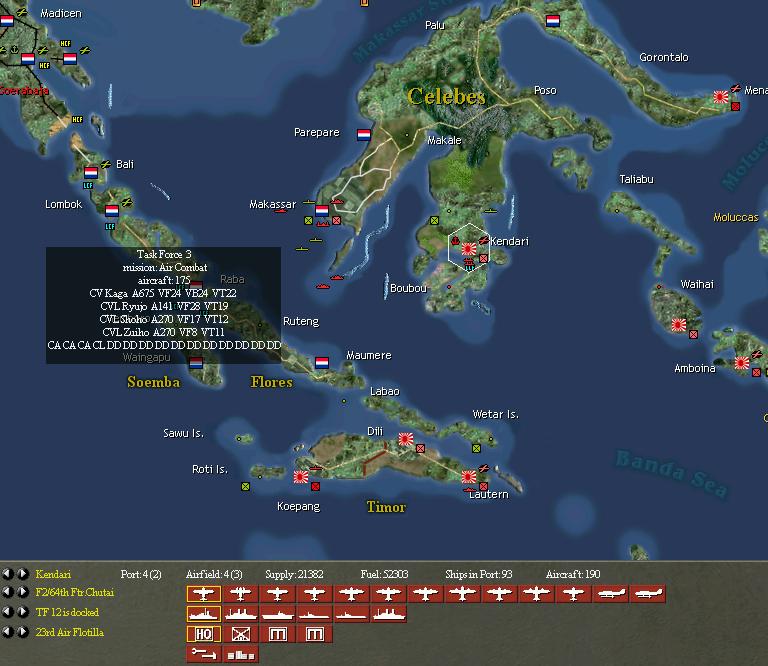Click the Ships in Port: 93 value
The image size is (768, 666).
point(479,574)
